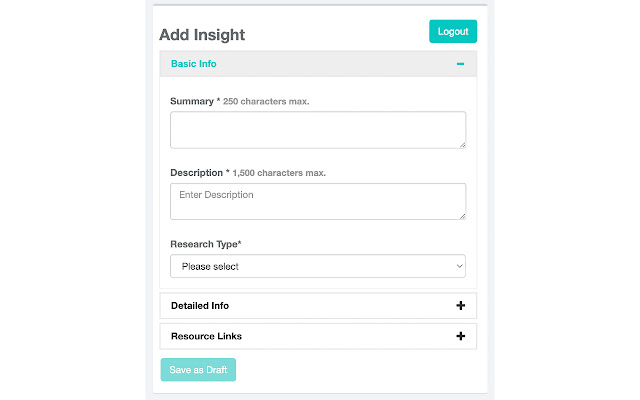Click the Research Type dropdown chevron arrow
This screenshot has width=640, height=400.
point(459,267)
